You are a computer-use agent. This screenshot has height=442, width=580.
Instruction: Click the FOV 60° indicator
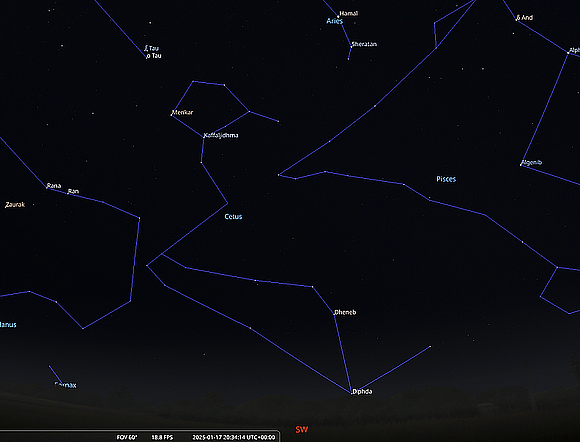tap(127, 437)
